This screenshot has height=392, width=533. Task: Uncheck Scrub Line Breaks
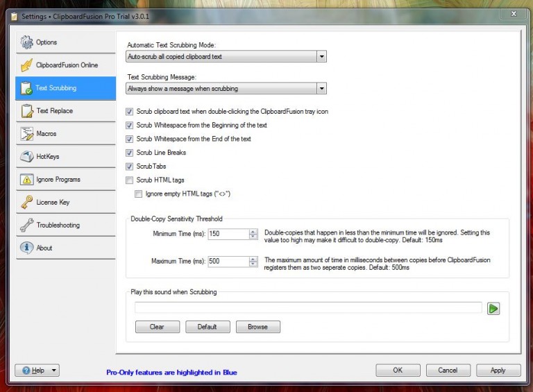[x=129, y=153]
